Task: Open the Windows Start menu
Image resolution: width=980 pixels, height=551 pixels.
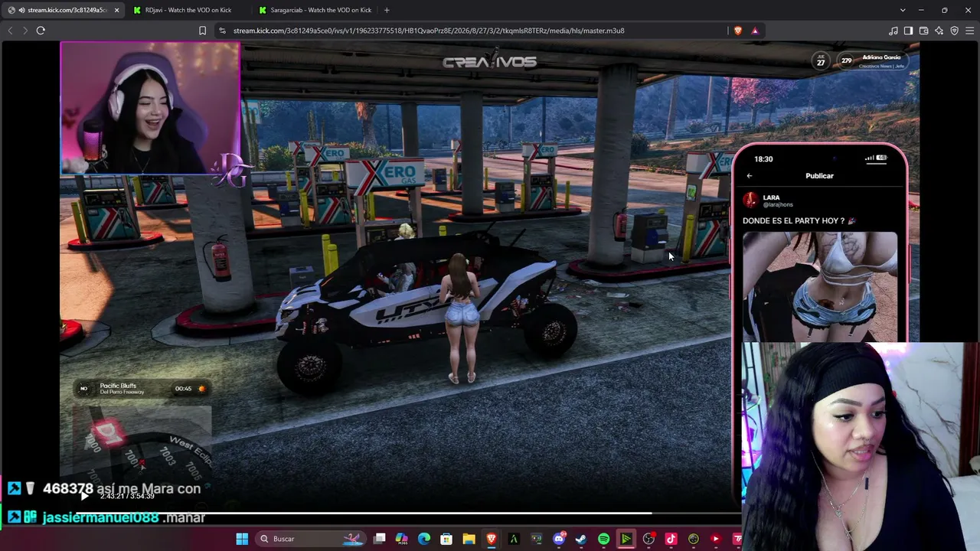Action: coord(242,539)
